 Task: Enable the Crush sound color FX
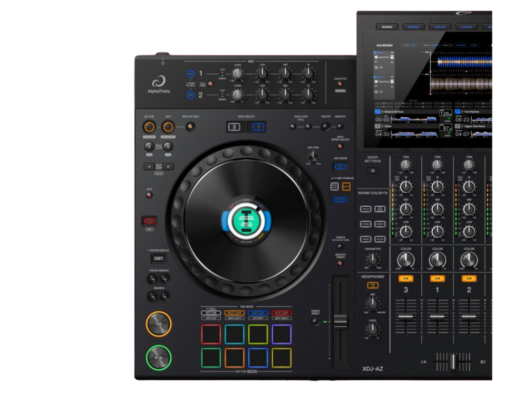[365, 224]
